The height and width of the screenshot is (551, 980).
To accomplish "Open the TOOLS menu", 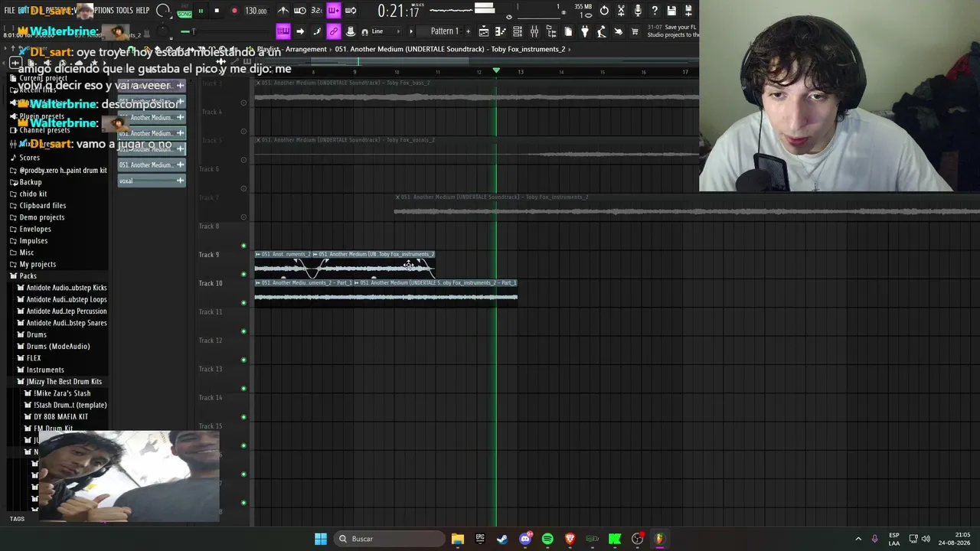I will (x=124, y=11).
